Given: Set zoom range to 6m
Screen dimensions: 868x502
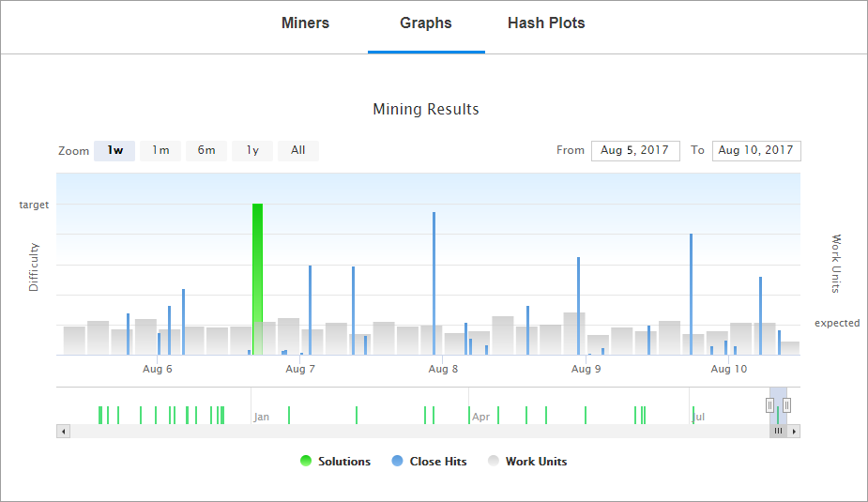Looking at the screenshot, I should pos(206,150).
